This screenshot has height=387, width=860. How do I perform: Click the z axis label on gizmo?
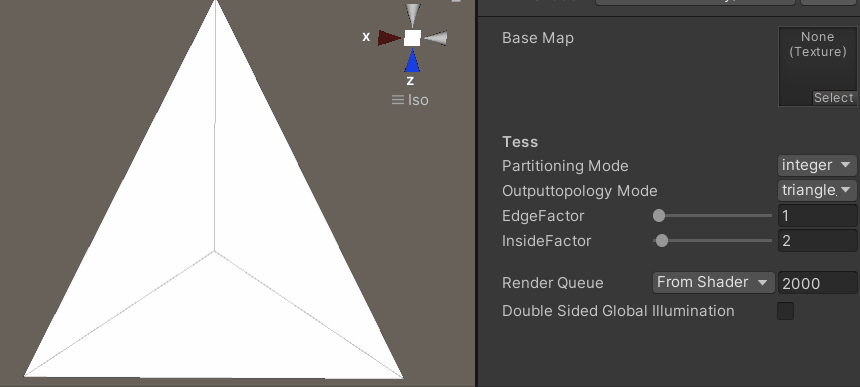410,81
